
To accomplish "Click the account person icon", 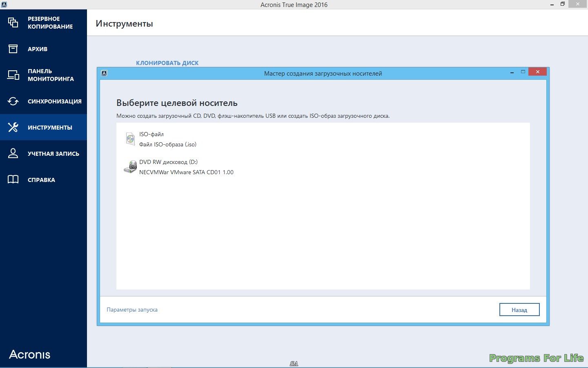I will click(13, 153).
